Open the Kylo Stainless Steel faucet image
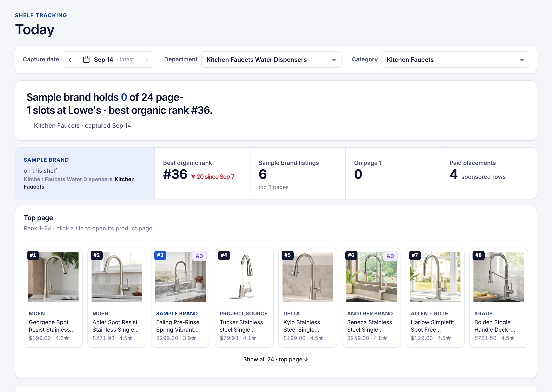 tap(308, 277)
